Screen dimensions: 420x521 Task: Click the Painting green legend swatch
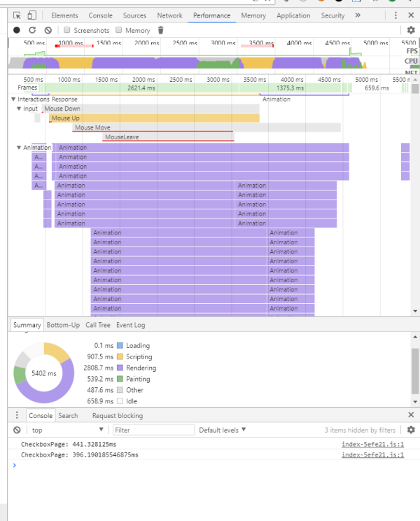pyautogui.click(x=120, y=379)
